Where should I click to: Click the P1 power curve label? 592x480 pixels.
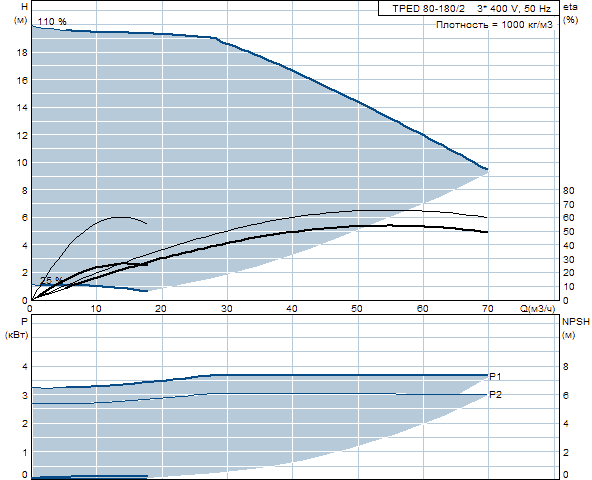pyautogui.click(x=495, y=377)
